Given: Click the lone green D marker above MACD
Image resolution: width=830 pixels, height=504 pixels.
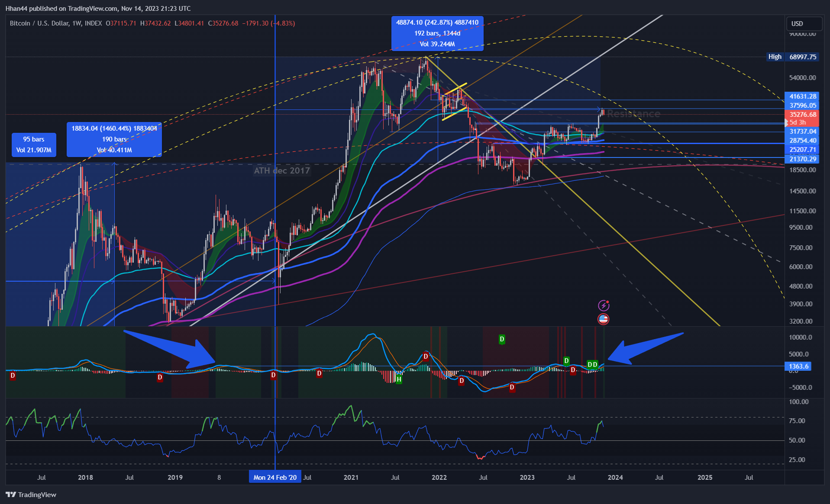Looking at the screenshot, I should (502, 339).
